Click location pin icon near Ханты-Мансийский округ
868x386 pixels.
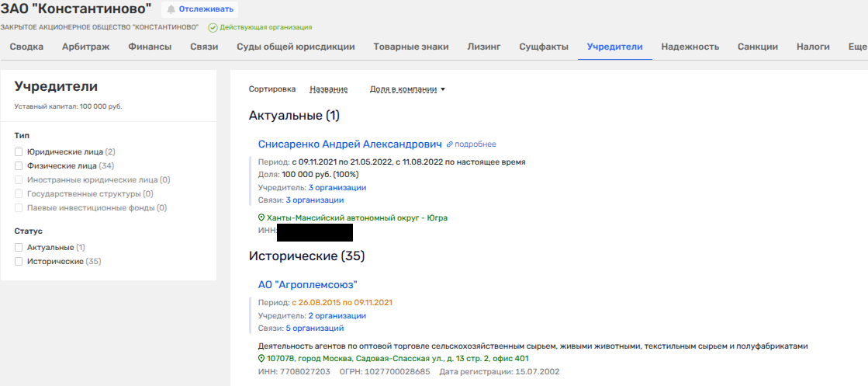pyautogui.click(x=261, y=218)
